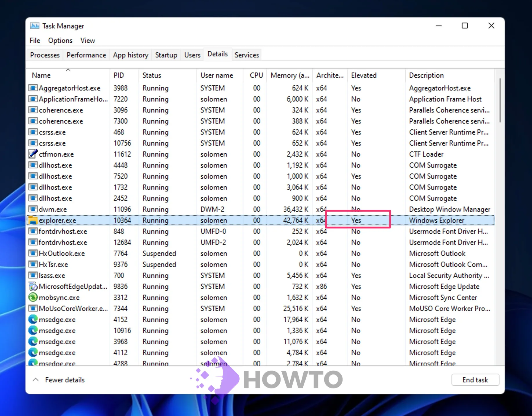Screen dimensions: 532x416
Task: Click the Task Manager title bar icon
Action: click(x=35, y=26)
